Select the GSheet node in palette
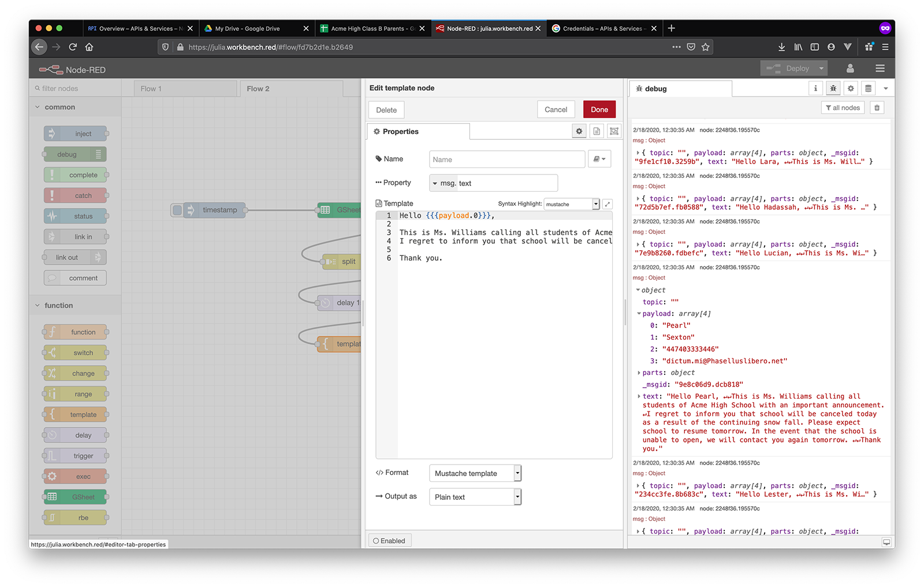This screenshot has width=924, height=587. tap(76, 497)
